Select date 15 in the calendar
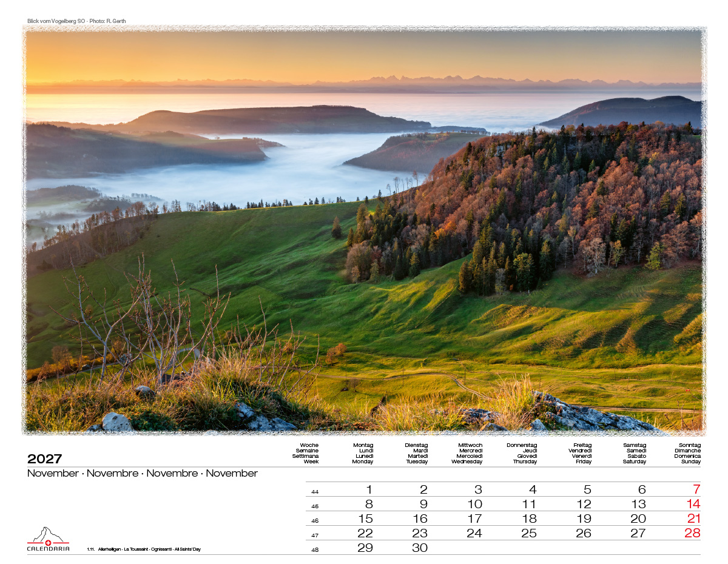The width and height of the screenshot is (728, 564). [x=366, y=519]
